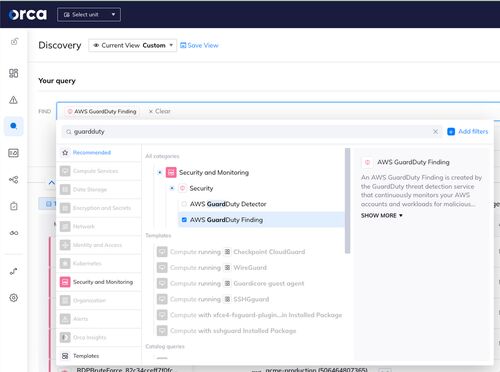Clear the search text with the X
Viewport: 500px width, 372px height.
coord(435,132)
